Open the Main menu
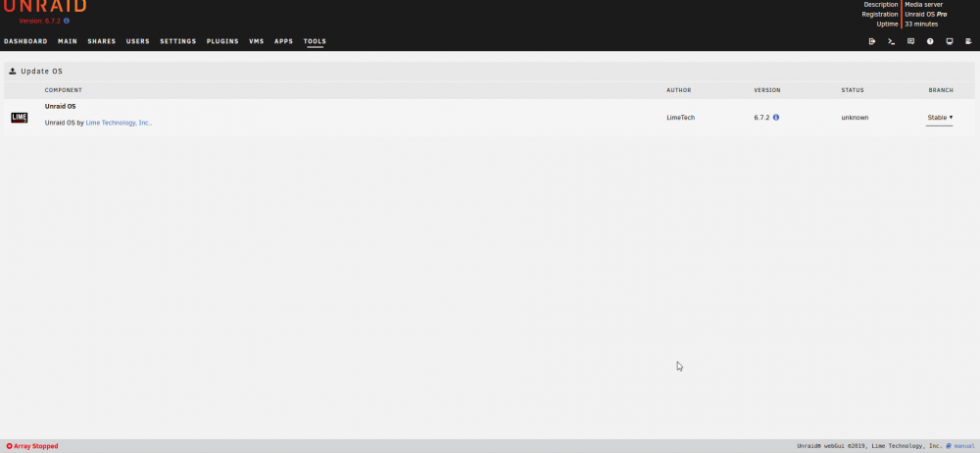 tap(68, 41)
